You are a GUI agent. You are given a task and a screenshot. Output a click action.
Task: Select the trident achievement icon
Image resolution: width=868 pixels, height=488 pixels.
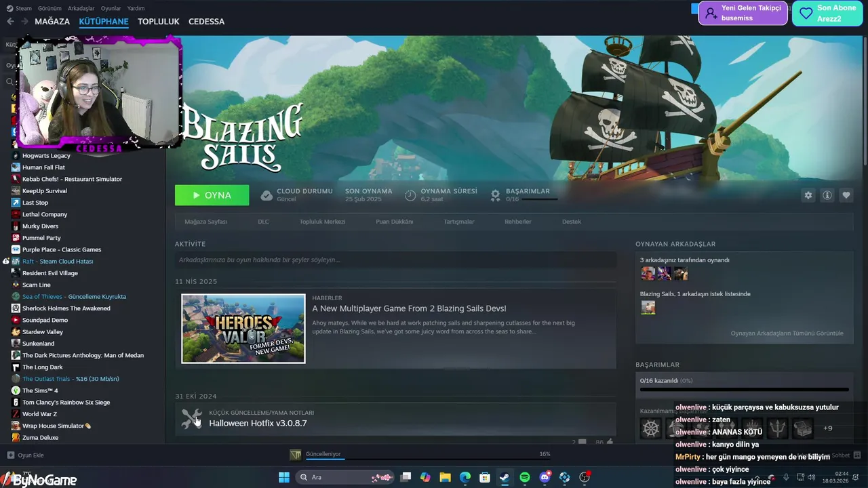[777, 428]
